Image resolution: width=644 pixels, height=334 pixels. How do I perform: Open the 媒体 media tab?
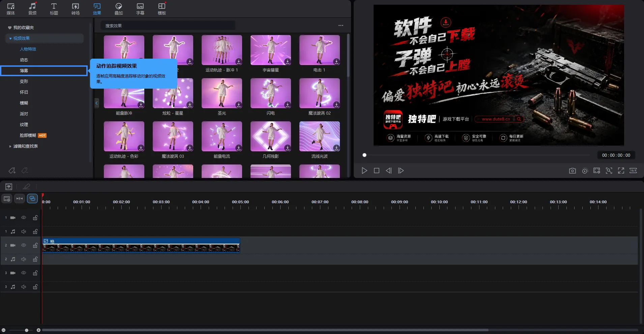pos(11,9)
